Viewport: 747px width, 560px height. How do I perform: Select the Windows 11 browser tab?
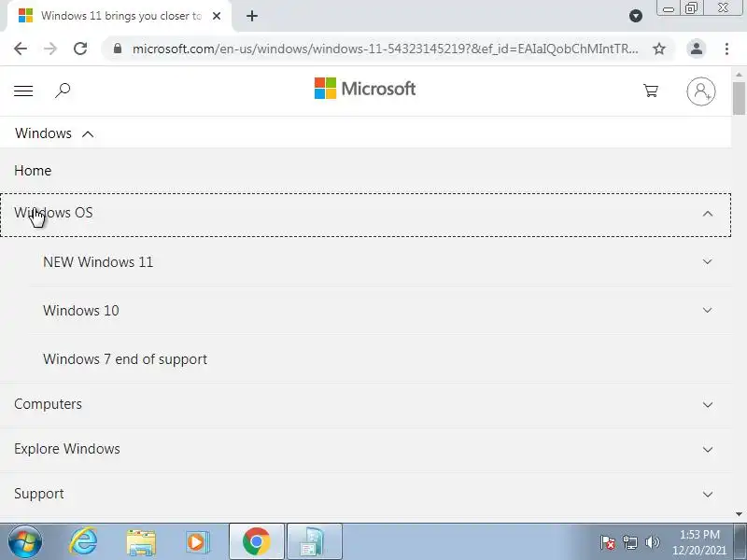coord(120,16)
